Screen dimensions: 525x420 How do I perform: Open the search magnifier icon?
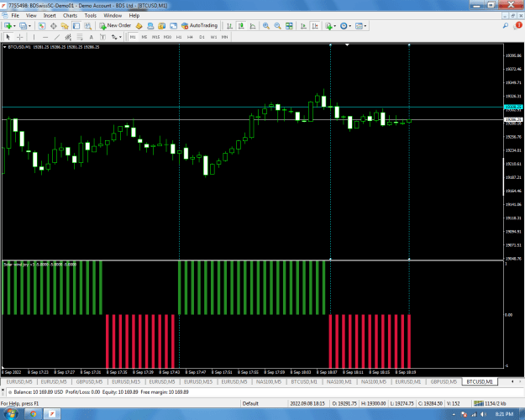click(x=506, y=26)
